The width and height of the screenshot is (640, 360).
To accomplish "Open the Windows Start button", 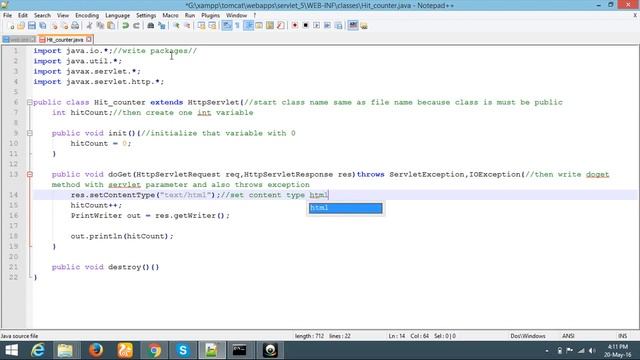I will [x=11, y=350].
